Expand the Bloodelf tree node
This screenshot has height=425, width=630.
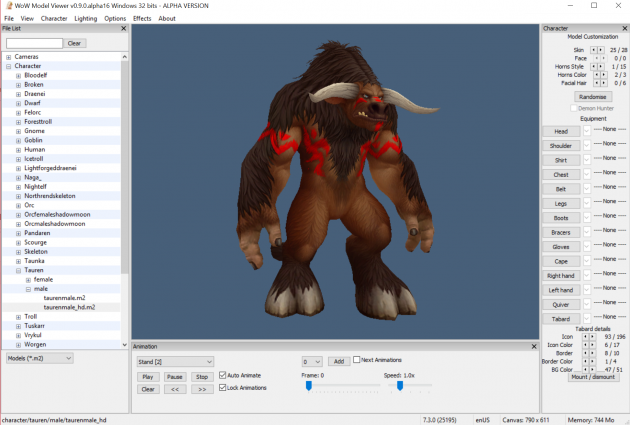click(x=18, y=76)
